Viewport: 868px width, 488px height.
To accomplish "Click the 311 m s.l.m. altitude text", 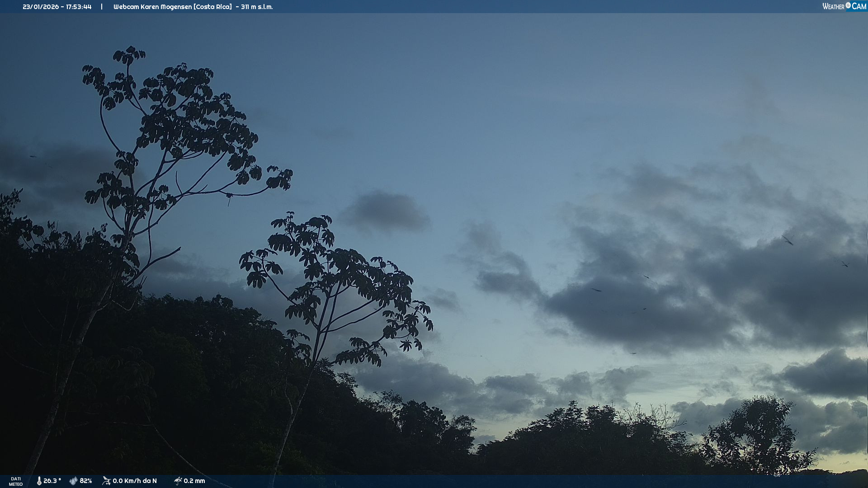I will (257, 7).
